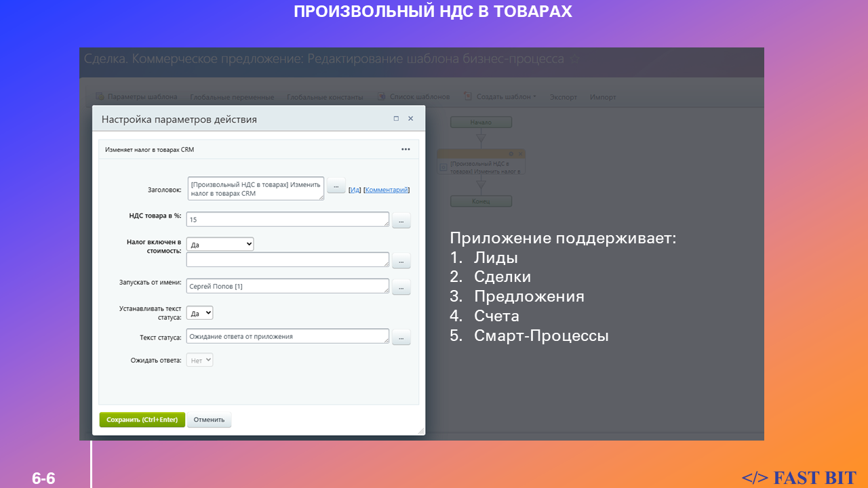Open Параметры шаблона in the toolbar

142,97
